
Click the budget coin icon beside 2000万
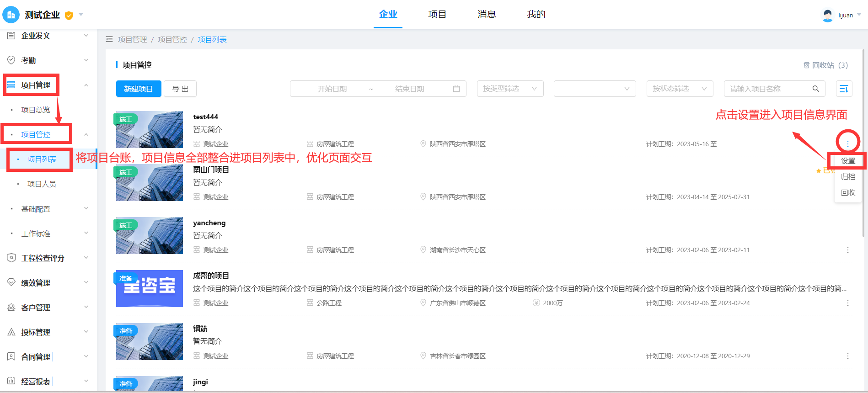pos(536,303)
